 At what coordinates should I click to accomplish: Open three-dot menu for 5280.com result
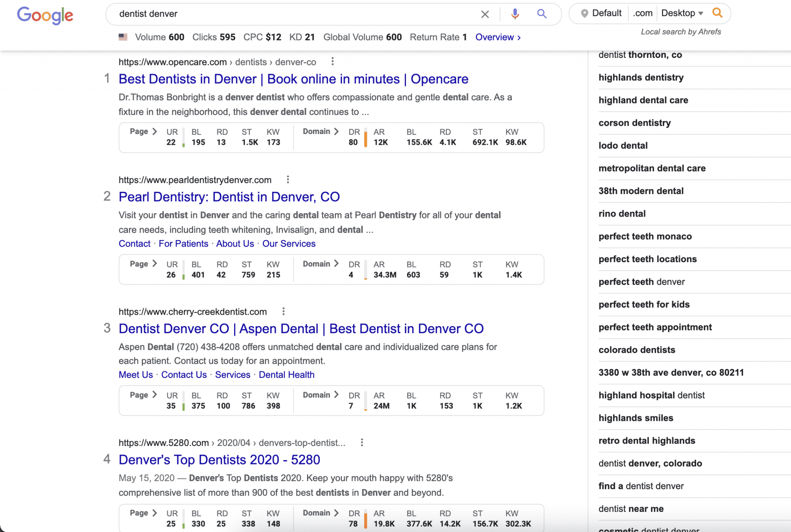[x=362, y=442]
